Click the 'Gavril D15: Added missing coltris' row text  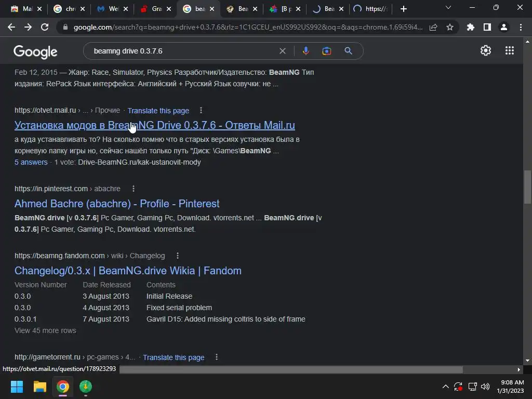click(x=225, y=319)
